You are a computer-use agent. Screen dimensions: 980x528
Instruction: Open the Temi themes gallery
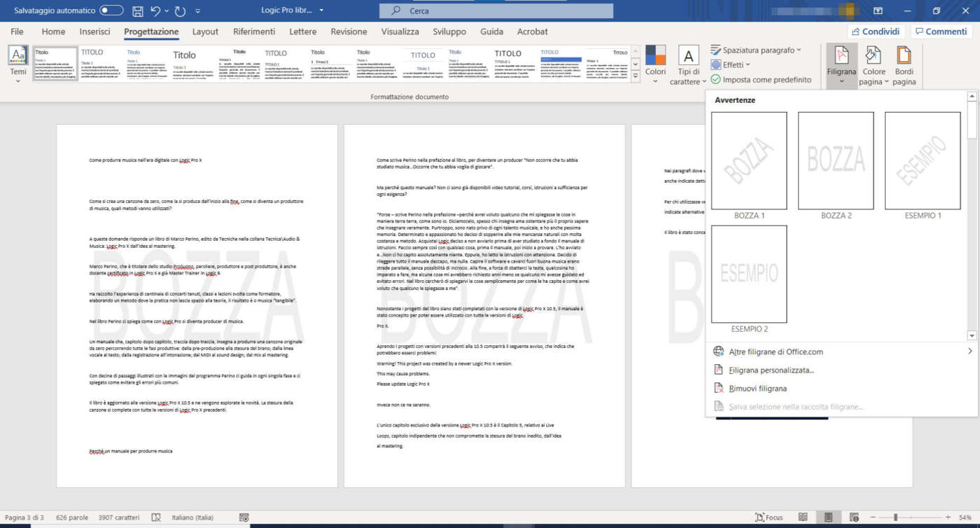pos(18,64)
